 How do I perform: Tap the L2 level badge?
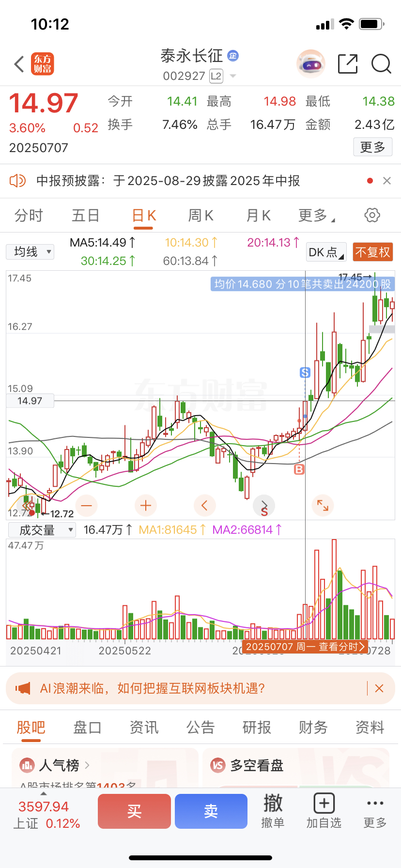pyautogui.click(x=216, y=76)
